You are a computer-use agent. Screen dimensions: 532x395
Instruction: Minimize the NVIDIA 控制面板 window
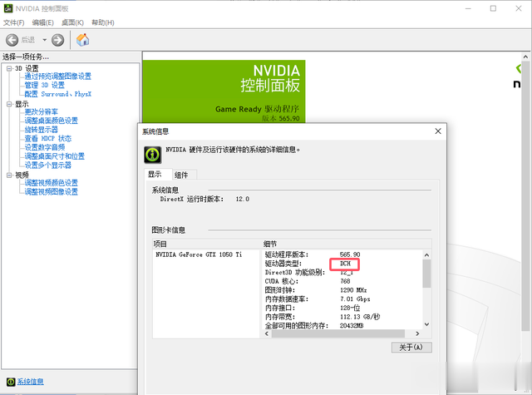(x=468, y=8)
